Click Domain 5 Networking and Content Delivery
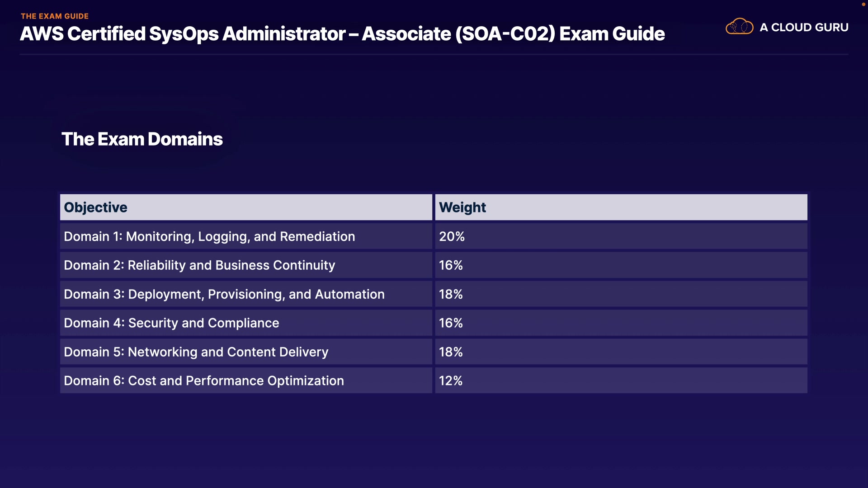 click(x=196, y=352)
